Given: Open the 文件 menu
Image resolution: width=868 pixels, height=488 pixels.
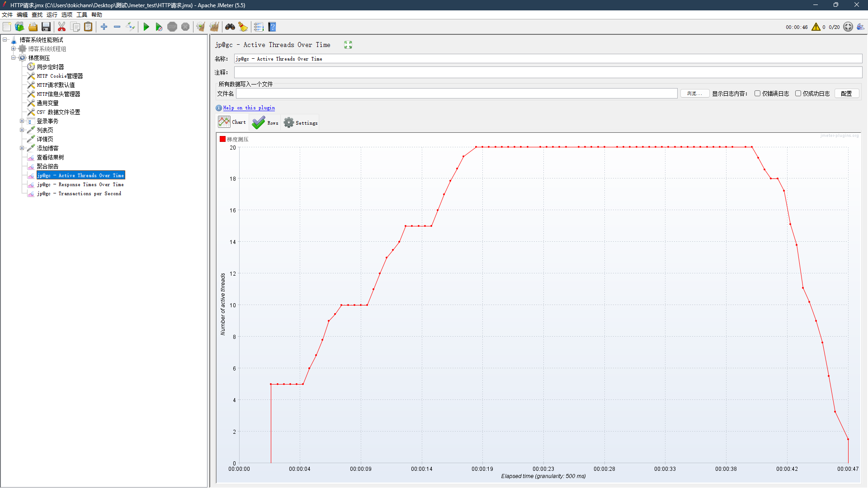Looking at the screenshot, I should (7, 15).
